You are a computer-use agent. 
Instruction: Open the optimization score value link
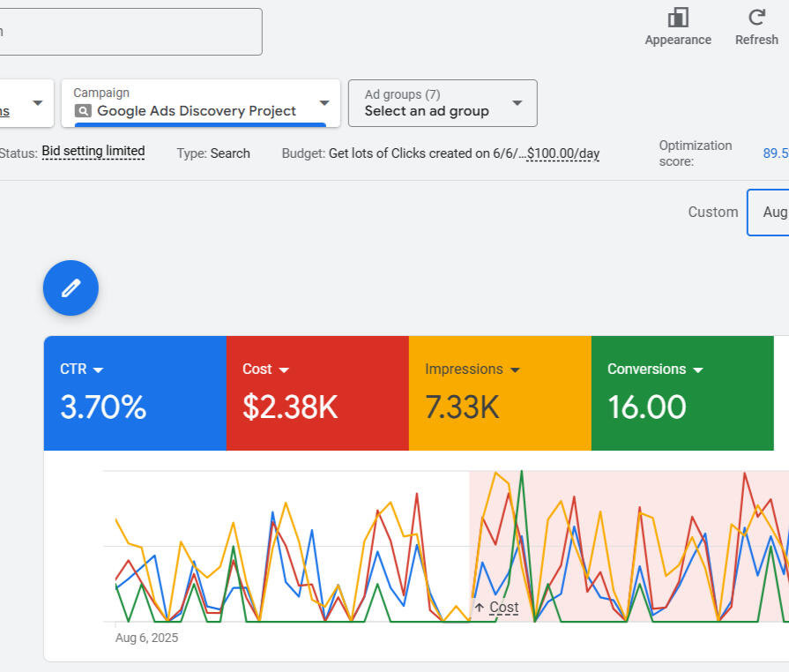(775, 153)
